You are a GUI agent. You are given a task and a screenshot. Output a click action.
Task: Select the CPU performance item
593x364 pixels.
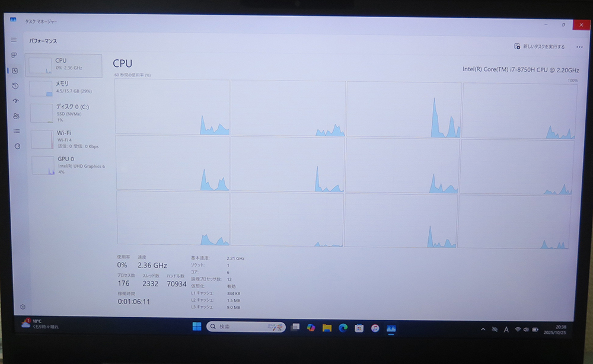pyautogui.click(x=63, y=65)
